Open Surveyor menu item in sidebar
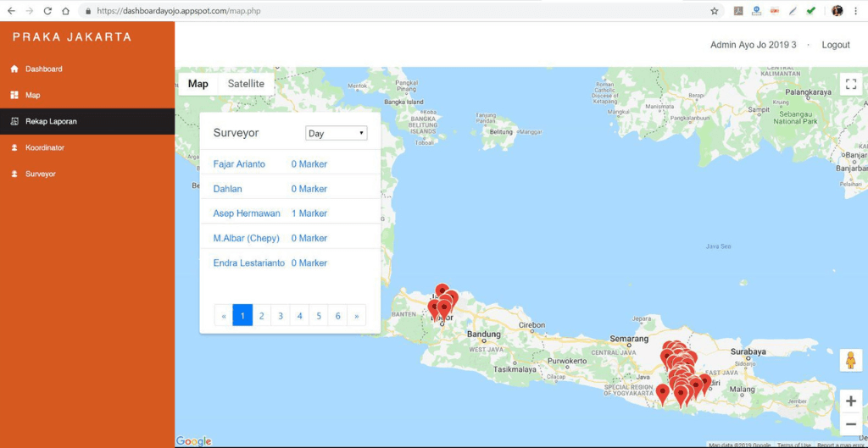 [x=41, y=174]
